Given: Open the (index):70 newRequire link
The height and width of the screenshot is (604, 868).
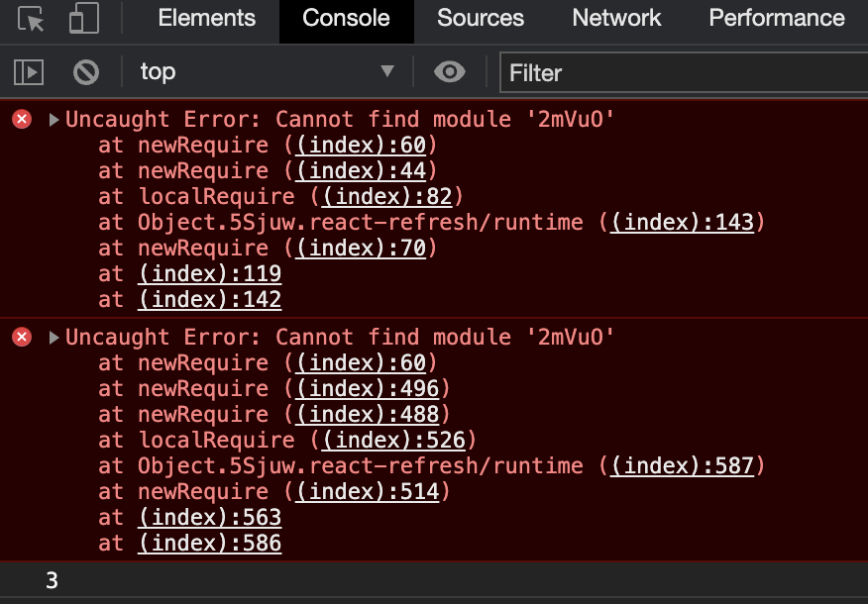Looking at the screenshot, I should coord(361,249).
